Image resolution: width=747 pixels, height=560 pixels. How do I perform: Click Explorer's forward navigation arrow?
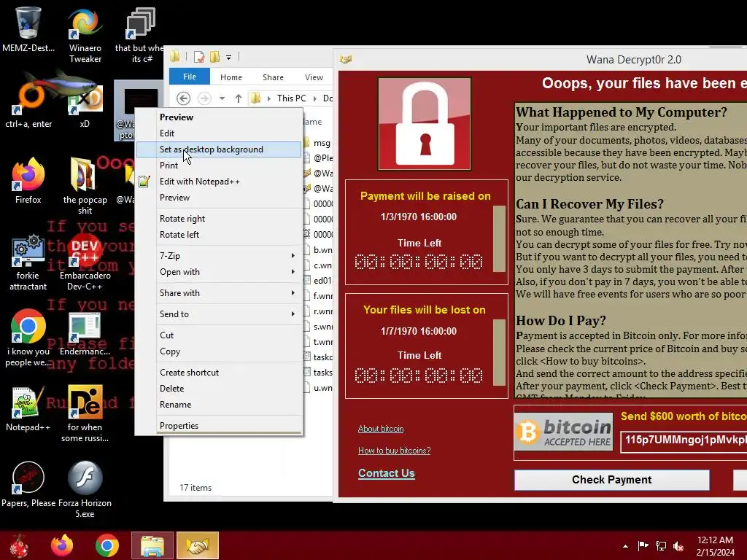pyautogui.click(x=204, y=98)
